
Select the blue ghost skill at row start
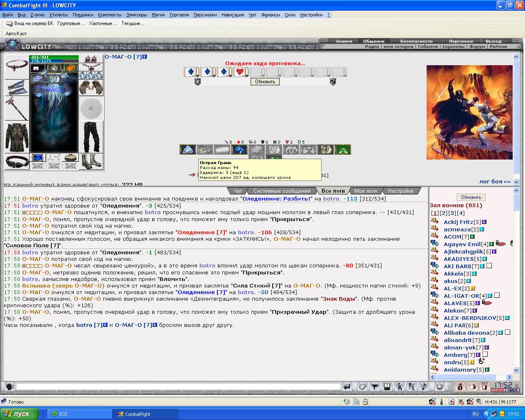(188, 150)
